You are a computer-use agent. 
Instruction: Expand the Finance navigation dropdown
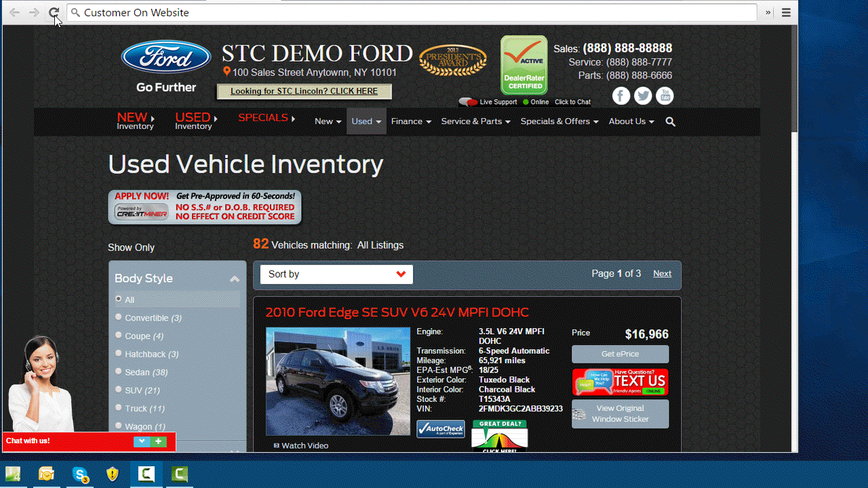tap(411, 121)
